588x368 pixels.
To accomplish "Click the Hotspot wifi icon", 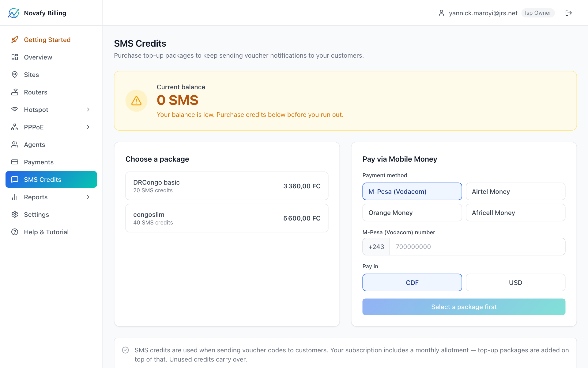I will point(15,109).
